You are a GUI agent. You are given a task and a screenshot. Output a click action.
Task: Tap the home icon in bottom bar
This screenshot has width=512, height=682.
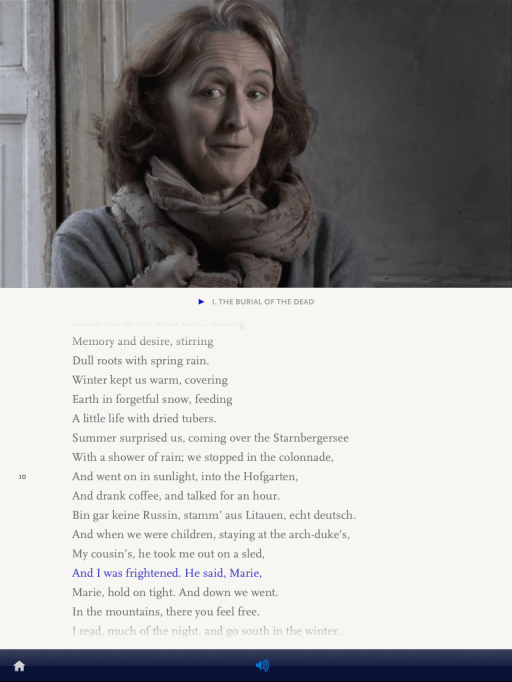19,665
